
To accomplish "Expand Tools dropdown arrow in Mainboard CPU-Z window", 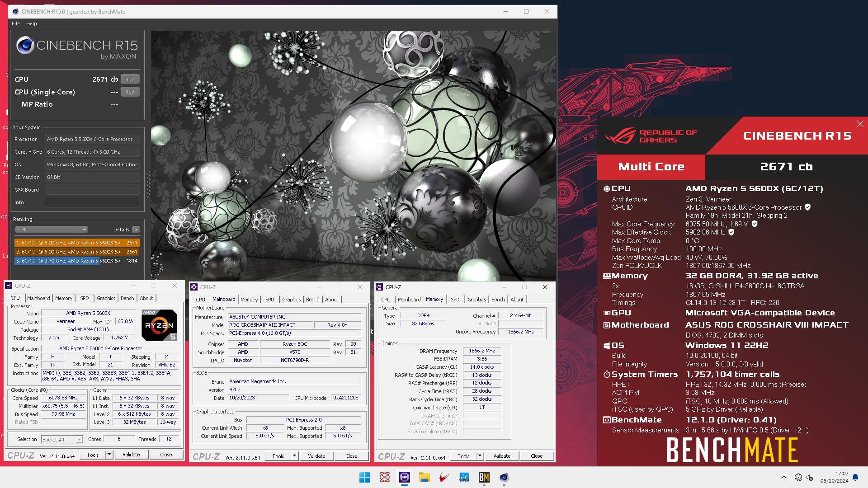I will 294,456.
